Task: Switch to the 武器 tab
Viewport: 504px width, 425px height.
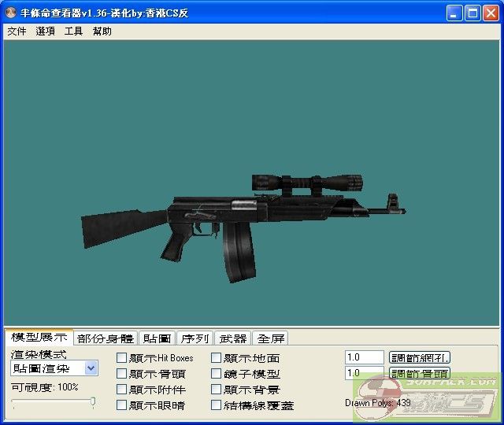Action: [233, 338]
